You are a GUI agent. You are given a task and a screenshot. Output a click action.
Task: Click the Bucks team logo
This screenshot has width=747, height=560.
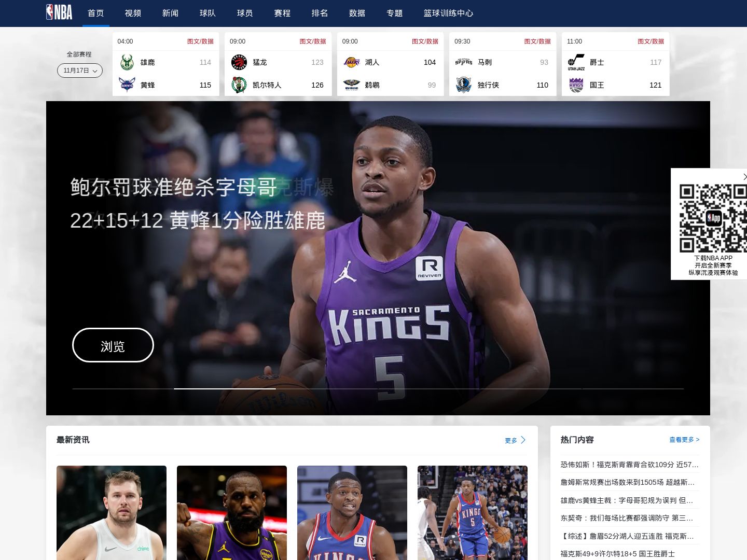(127, 62)
